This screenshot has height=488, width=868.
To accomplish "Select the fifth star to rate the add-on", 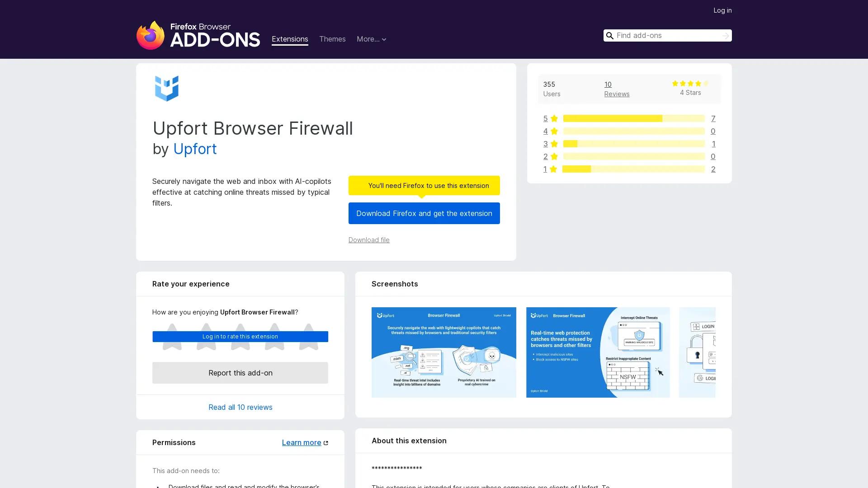I will coord(308,337).
